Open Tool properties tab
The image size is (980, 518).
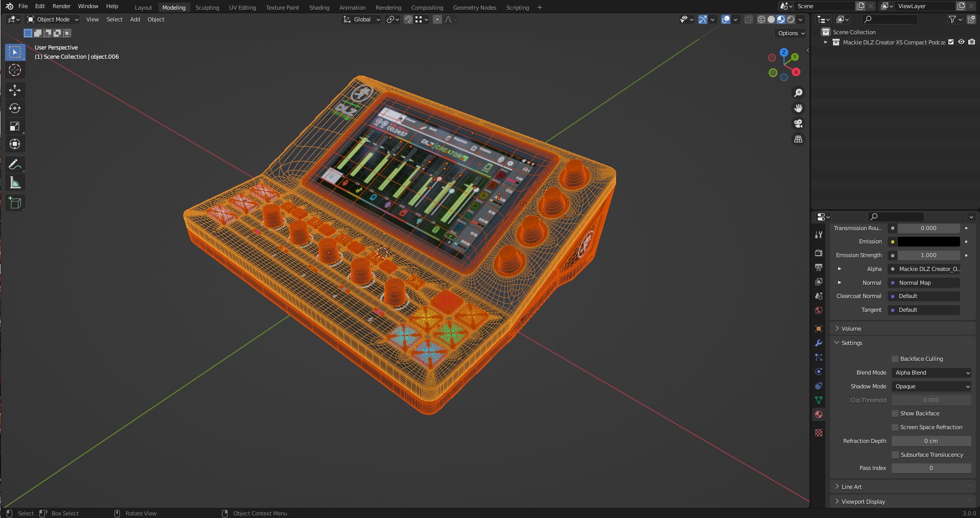819,235
